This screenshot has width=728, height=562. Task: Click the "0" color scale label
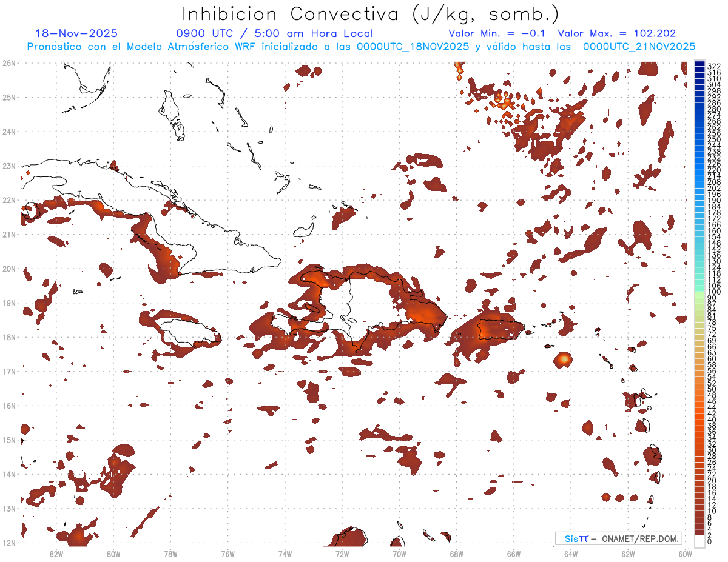[x=710, y=541]
